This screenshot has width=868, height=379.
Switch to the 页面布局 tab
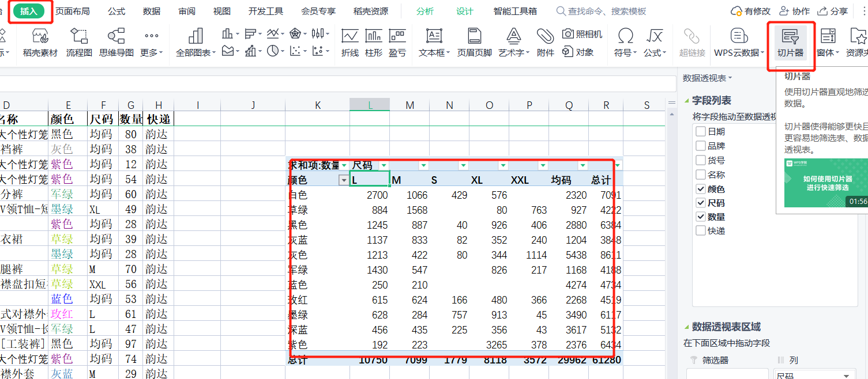coord(72,12)
